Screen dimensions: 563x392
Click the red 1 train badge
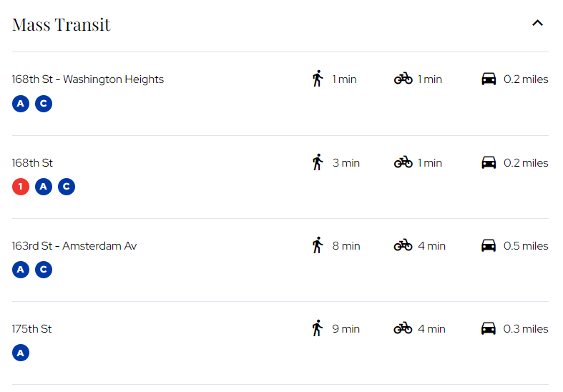(x=21, y=187)
